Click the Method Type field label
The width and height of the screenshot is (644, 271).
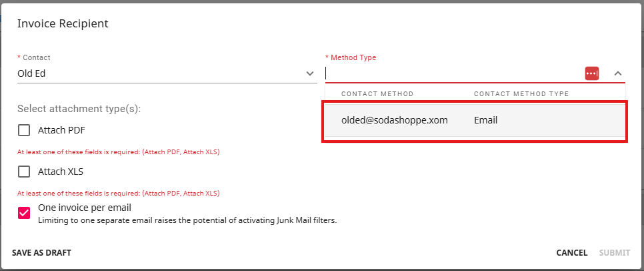pyautogui.click(x=353, y=57)
